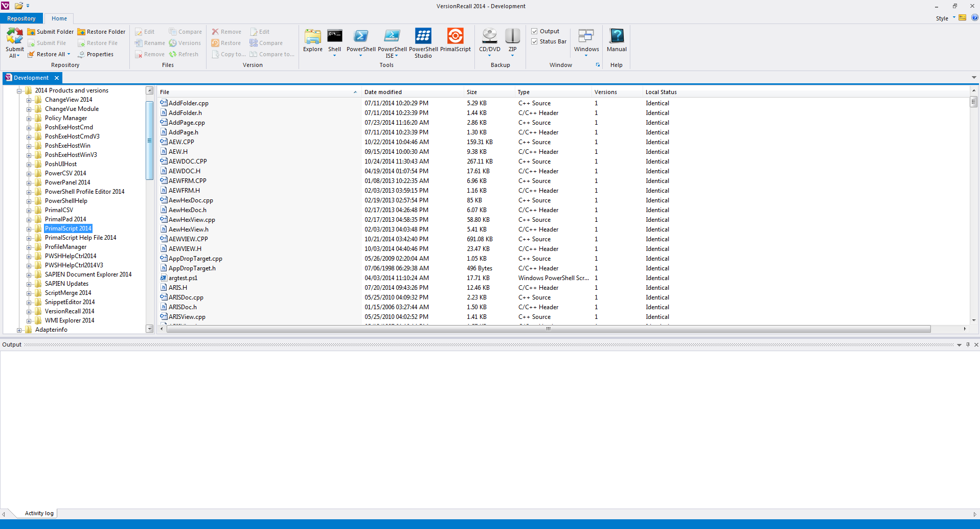Pin the Output panel
The image size is (980, 529).
click(x=968, y=345)
